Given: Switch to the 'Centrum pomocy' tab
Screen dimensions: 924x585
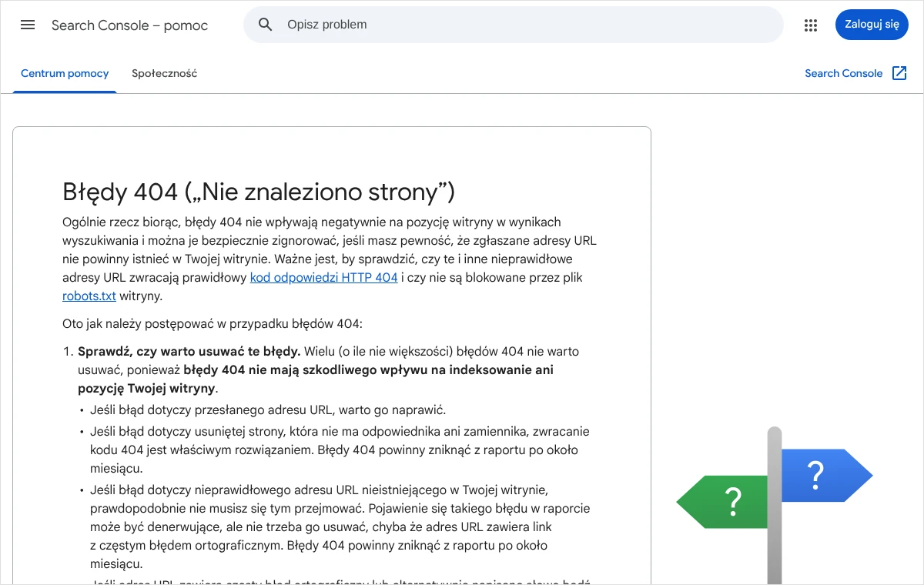Looking at the screenshot, I should click(65, 74).
